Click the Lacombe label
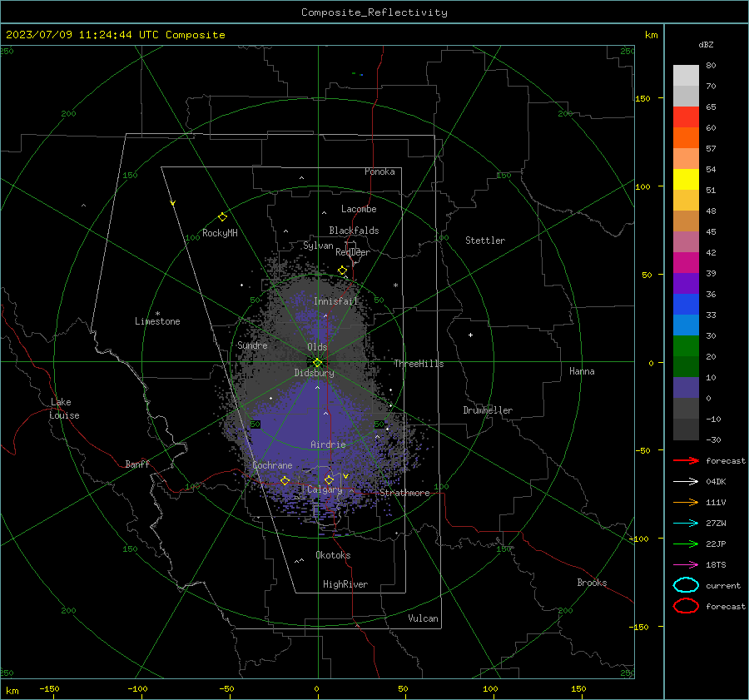This screenshot has height=700, width=749. coord(359,209)
